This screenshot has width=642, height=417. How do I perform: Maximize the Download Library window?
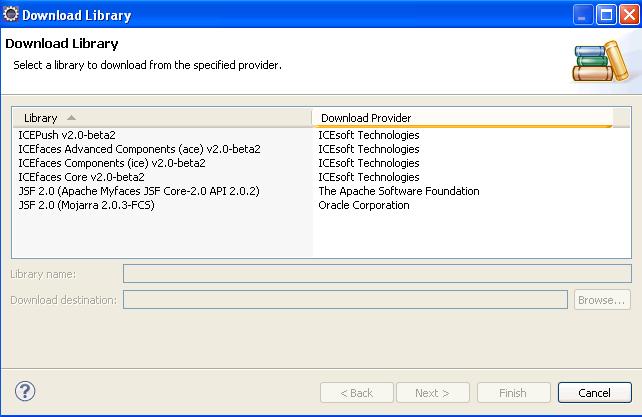606,15
